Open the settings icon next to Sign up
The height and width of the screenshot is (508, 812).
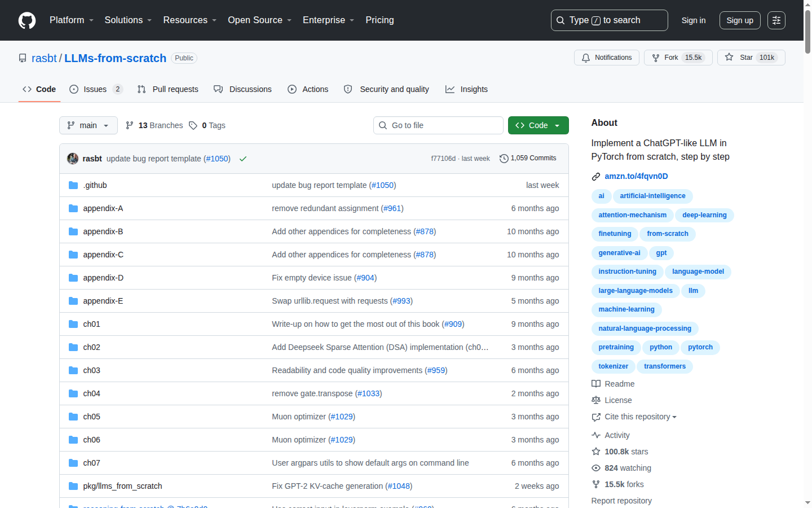pyautogui.click(x=776, y=20)
